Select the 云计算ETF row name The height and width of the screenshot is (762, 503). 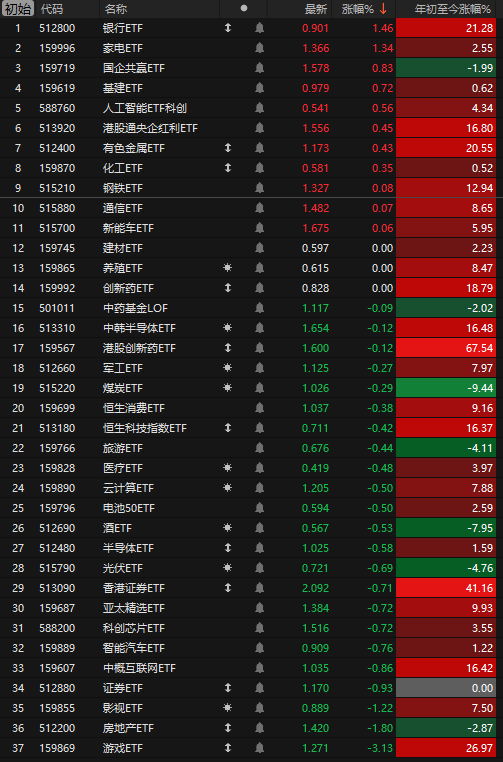(x=128, y=488)
